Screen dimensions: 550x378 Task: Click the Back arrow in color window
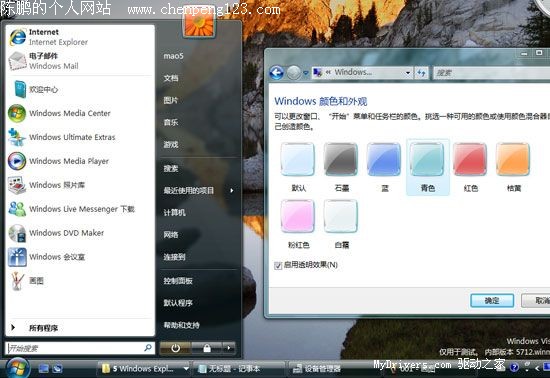coord(277,73)
